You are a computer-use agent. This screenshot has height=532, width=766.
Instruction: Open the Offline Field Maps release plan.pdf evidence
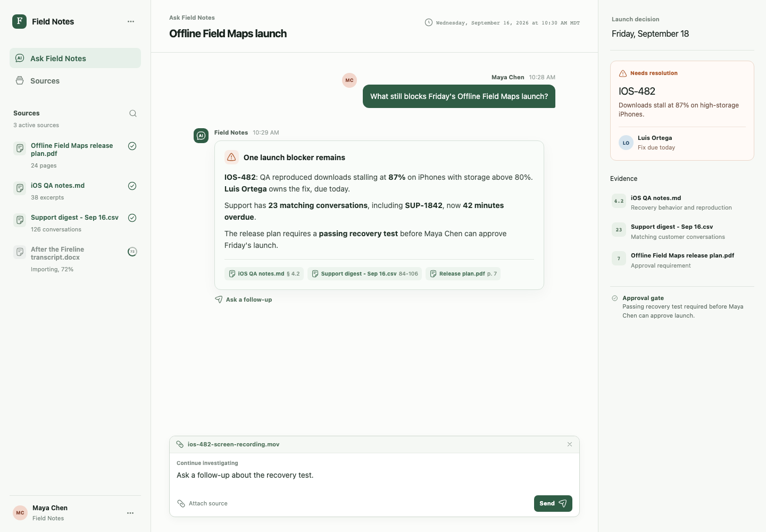point(682,260)
